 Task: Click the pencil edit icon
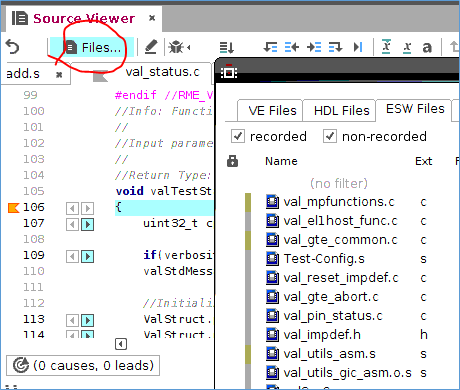pyautogui.click(x=151, y=47)
